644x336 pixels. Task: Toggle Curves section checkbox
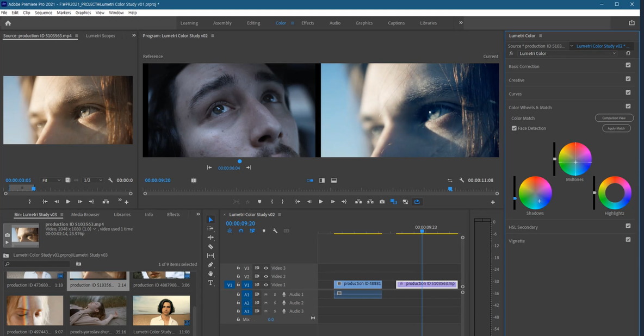pyautogui.click(x=628, y=92)
